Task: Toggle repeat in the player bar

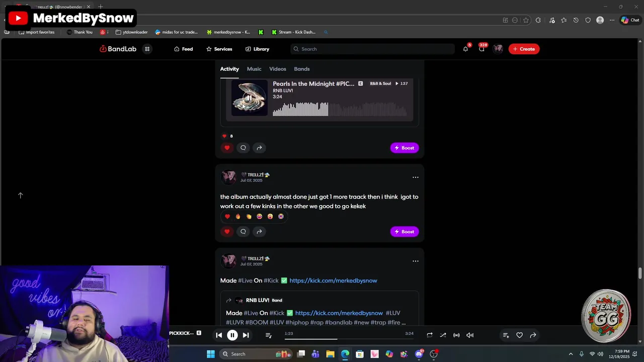Action: (429, 335)
